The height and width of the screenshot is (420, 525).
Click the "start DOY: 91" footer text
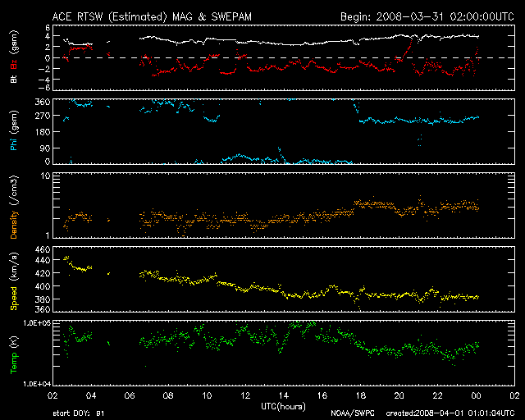(79, 413)
